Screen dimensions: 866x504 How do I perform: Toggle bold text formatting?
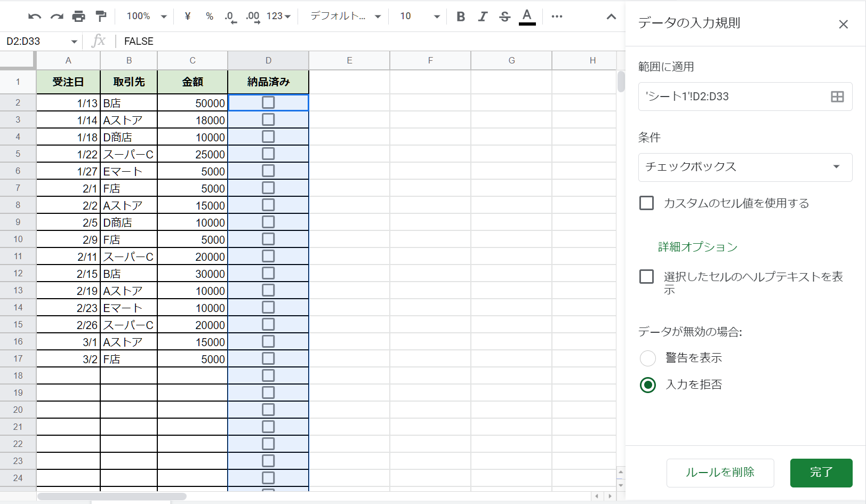[x=461, y=17]
